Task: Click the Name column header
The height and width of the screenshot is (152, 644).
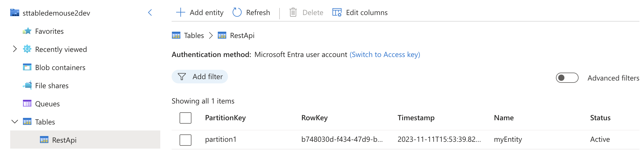Action: tap(504, 118)
